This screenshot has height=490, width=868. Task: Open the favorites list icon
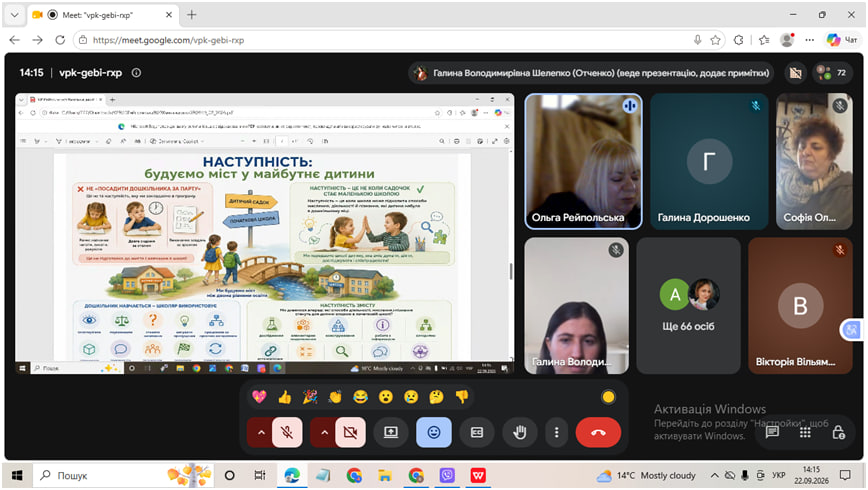764,40
